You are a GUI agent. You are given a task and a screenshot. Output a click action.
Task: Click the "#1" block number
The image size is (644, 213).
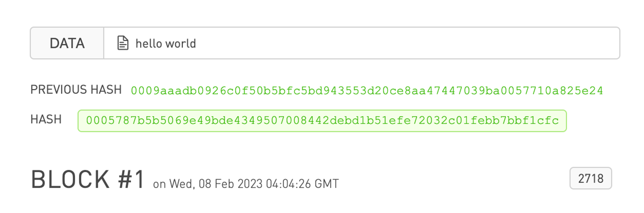click(131, 179)
